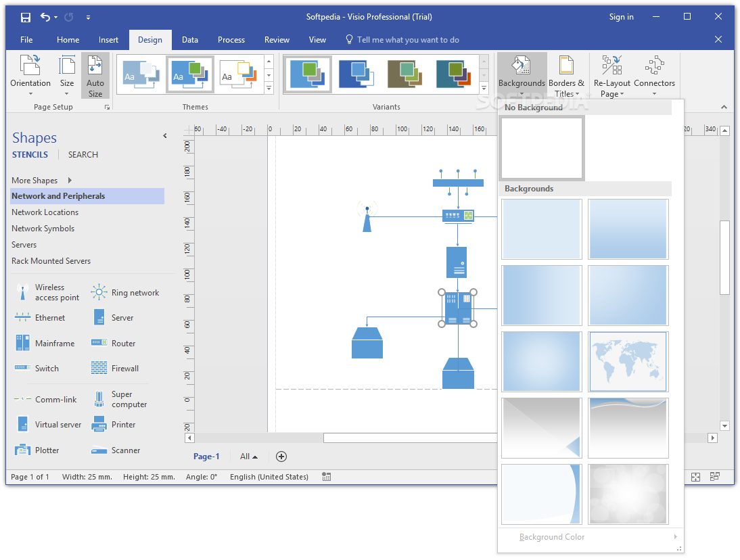Collapse the ribbon with the chevron
The width and height of the screenshot is (740, 560).
click(724, 107)
